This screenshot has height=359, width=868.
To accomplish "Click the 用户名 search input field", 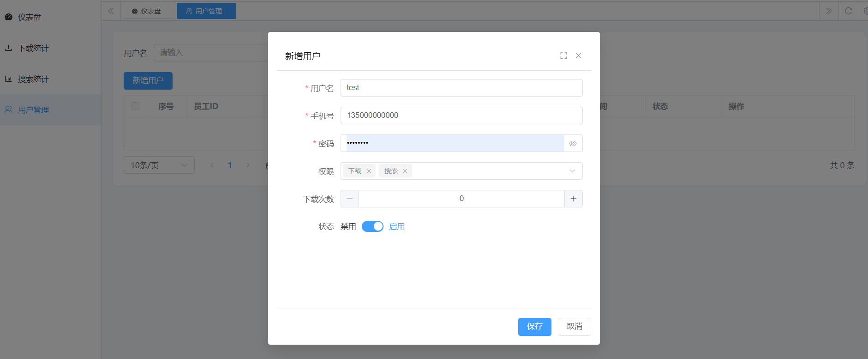I will pyautogui.click(x=211, y=53).
